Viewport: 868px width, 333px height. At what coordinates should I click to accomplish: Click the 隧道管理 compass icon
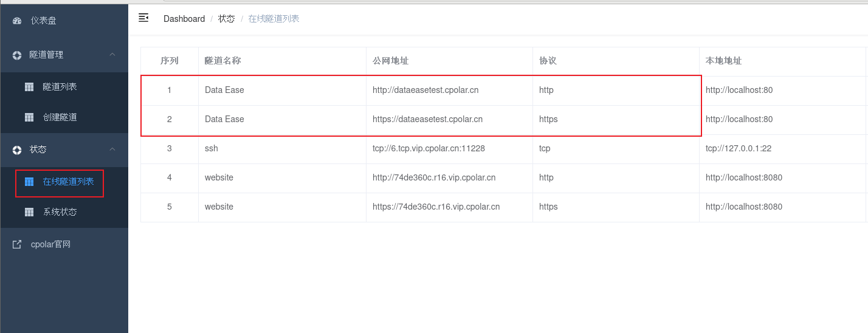[x=17, y=55]
